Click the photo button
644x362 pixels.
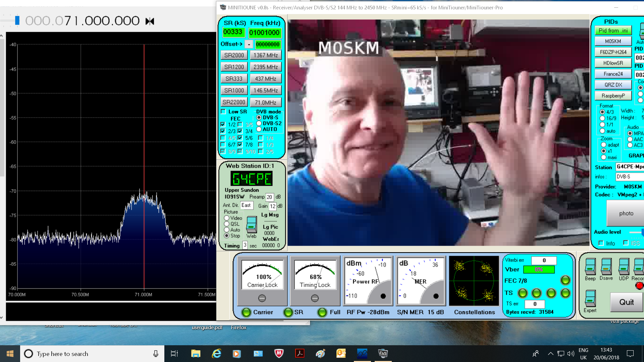[x=626, y=214]
